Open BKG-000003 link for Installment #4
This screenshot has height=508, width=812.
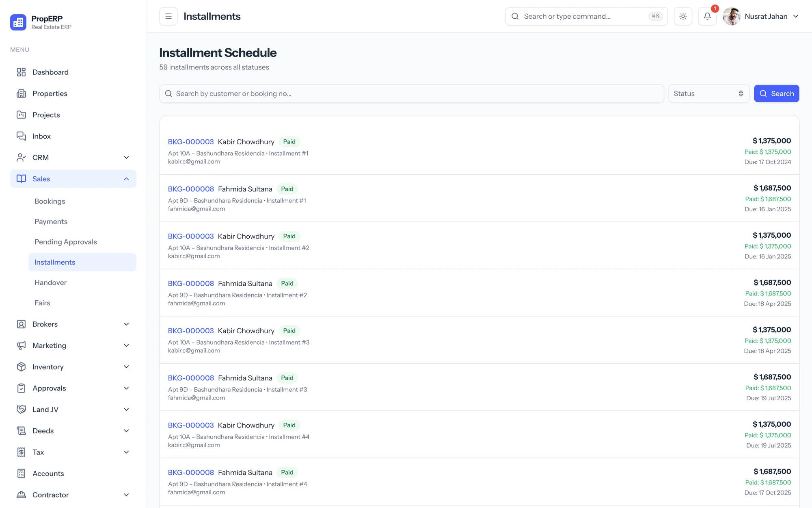click(191, 425)
